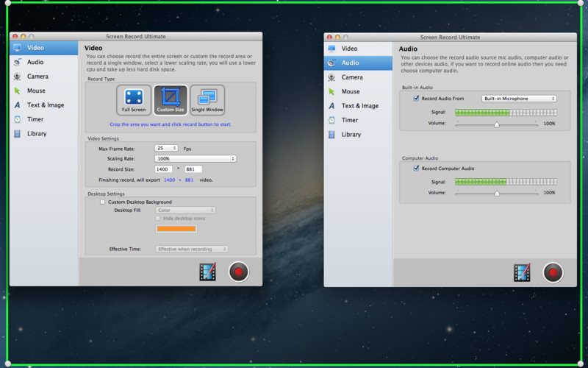The width and height of the screenshot is (588, 368).
Task: Open Effective Time dropdown
Action: (192, 249)
